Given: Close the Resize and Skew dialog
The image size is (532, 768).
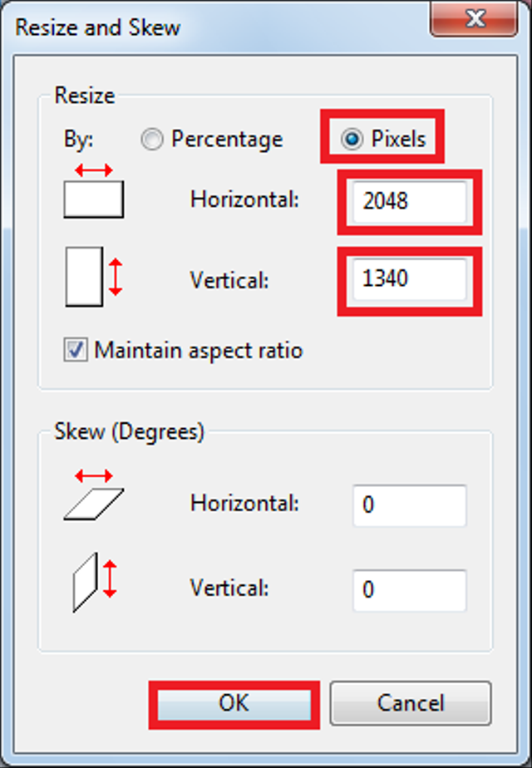Looking at the screenshot, I should [x=475, y=17].
